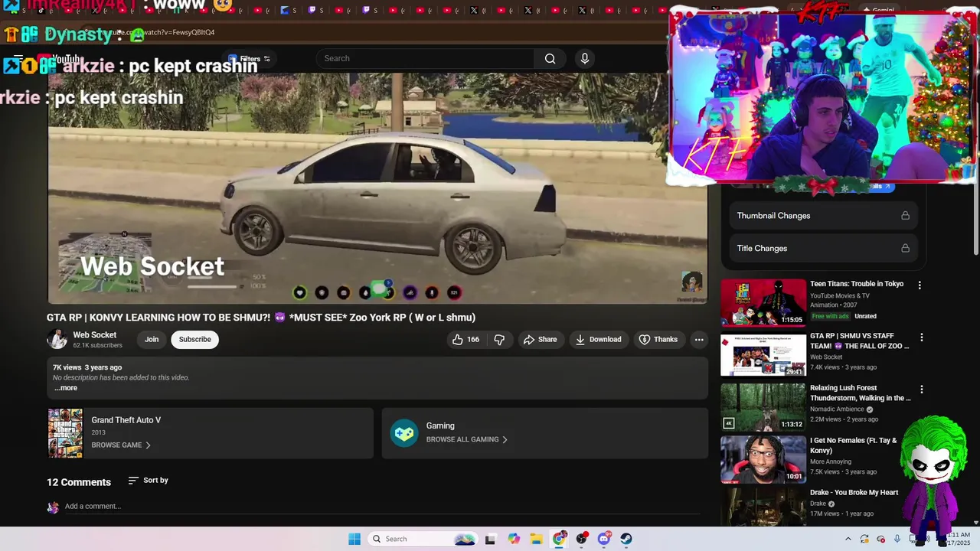Viewport: 980px width, 551px height.
Task: Click the YouTube search magnifier button
Action: (550, 58)
